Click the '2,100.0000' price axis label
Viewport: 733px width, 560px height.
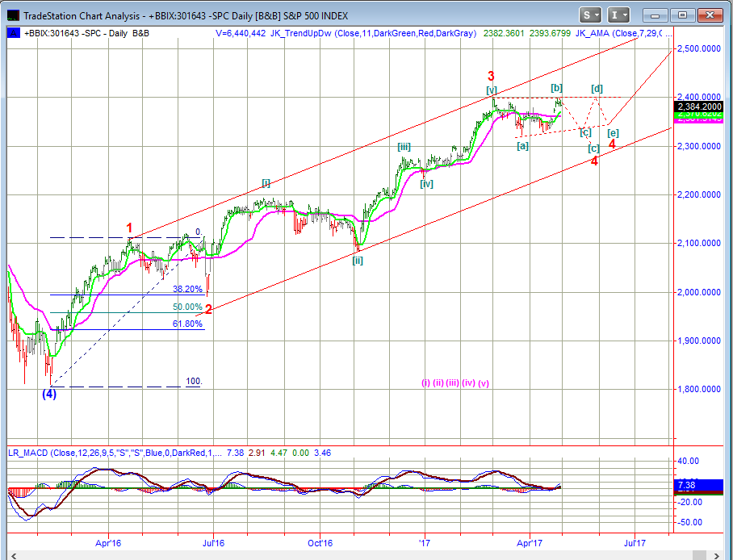[x=699, y=244]
